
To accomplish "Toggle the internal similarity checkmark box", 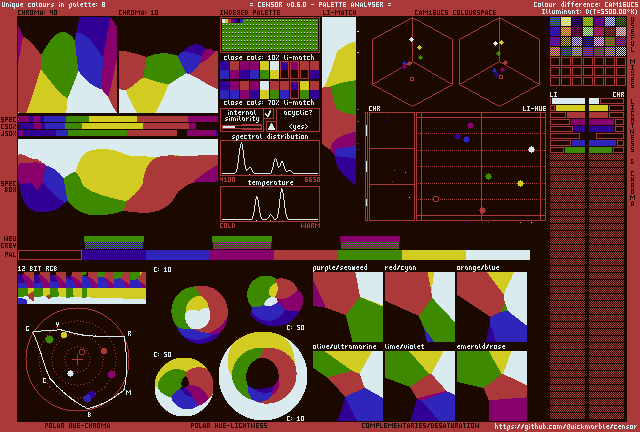I will [x=268, y=114].
